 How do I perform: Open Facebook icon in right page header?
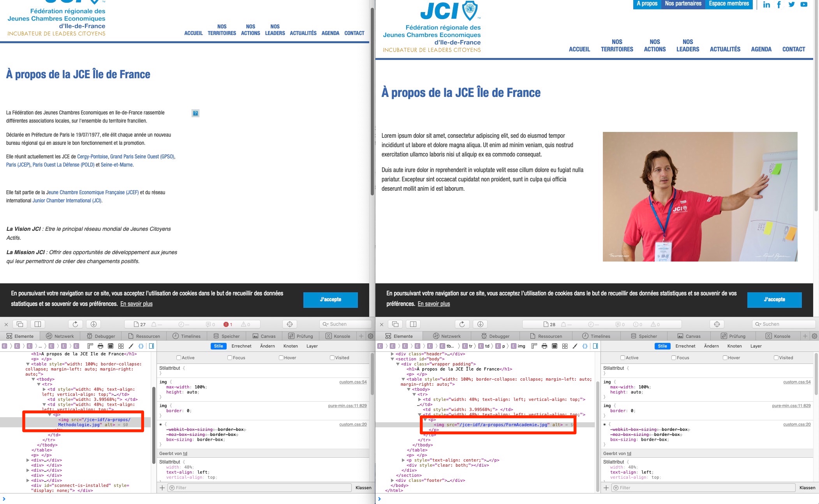[779, 5]
